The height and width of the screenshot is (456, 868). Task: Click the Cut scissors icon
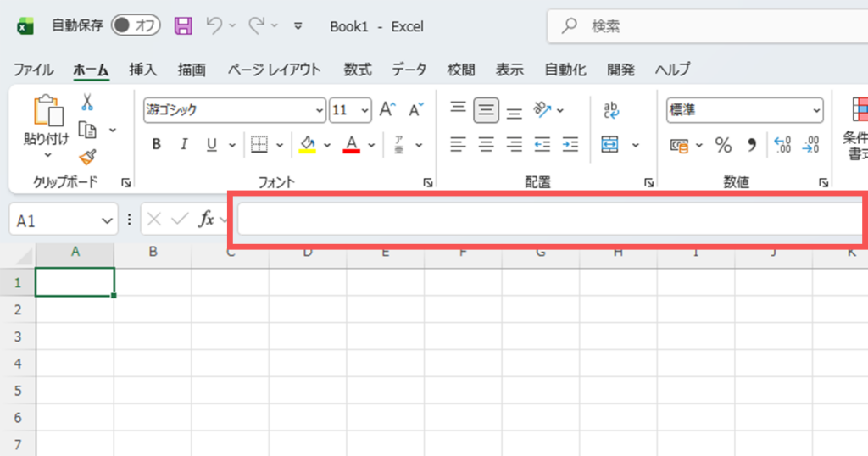click(87, 103)
